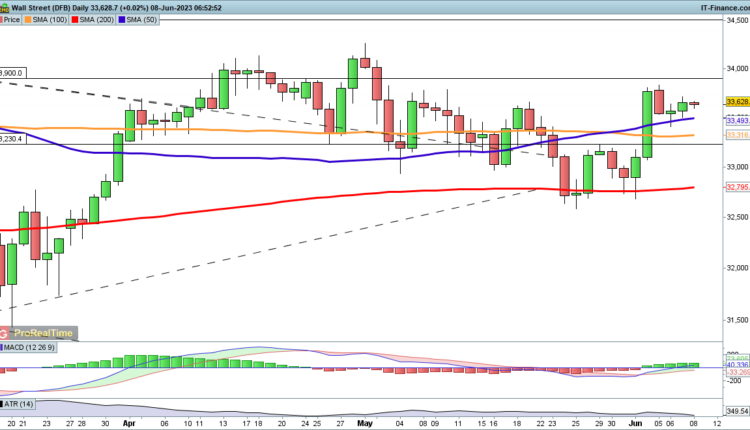Click the chart icon beside Wall Street title
The image size is (750, 430).
(x=6, y=6)
